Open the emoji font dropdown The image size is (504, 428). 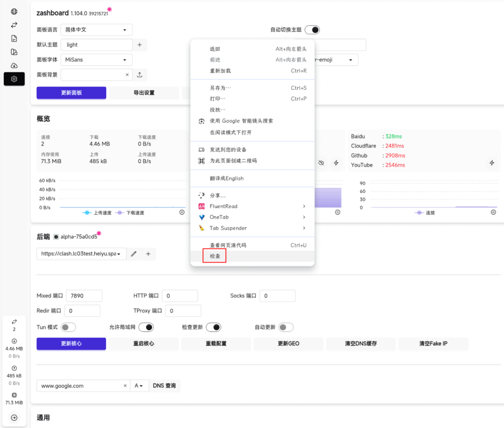point(336,60)
